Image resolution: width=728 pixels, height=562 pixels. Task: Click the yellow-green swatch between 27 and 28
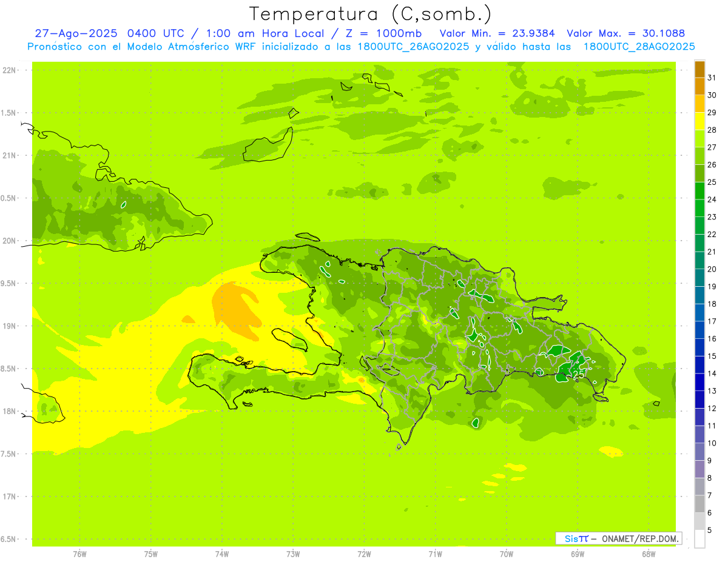pyautogui.click(x=699, y=139)
